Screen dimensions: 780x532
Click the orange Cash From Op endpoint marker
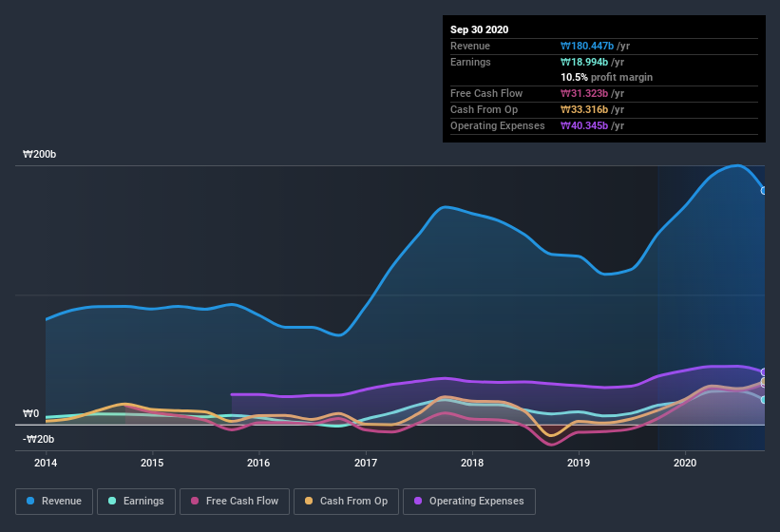[x=764, y=381]
